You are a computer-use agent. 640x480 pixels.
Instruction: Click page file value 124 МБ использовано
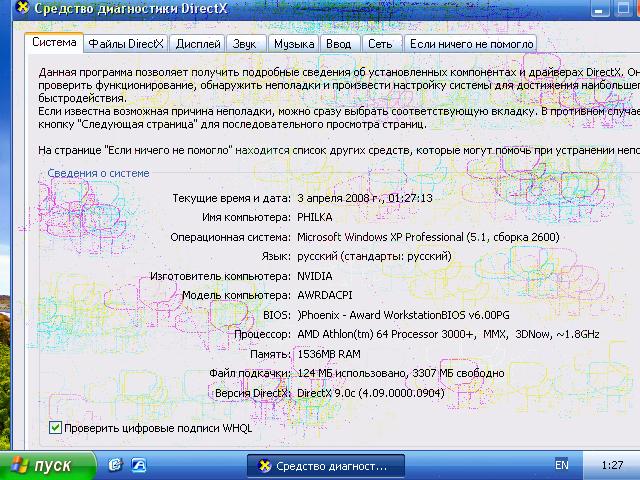click(x=352, y=373)
